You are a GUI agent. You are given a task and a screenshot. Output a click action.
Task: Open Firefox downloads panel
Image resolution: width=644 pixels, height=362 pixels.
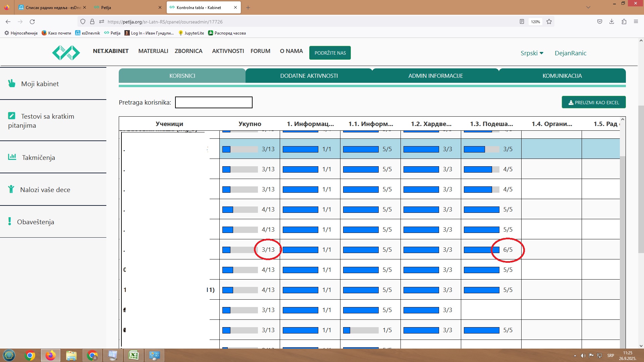pos(612,21)
